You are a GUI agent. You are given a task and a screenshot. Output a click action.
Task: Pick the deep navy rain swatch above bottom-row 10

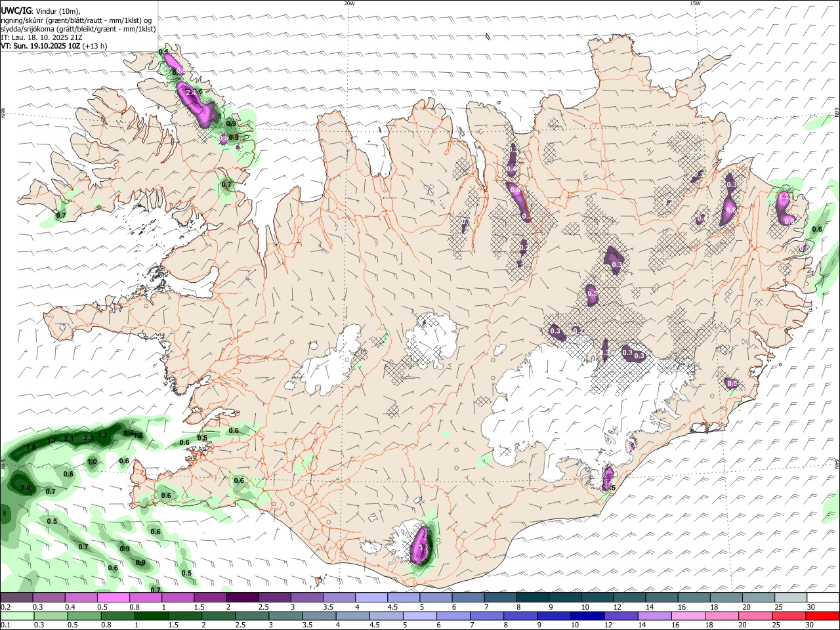(588, 616)
